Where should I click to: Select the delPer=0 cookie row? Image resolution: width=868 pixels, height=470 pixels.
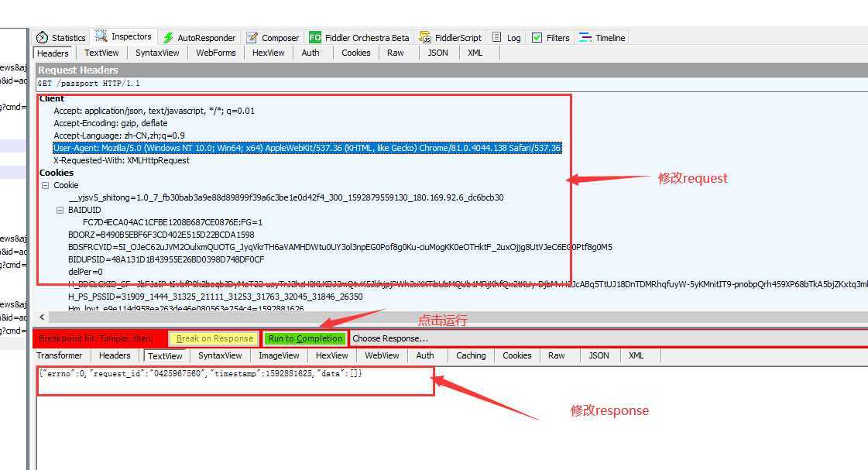point(85,272)
